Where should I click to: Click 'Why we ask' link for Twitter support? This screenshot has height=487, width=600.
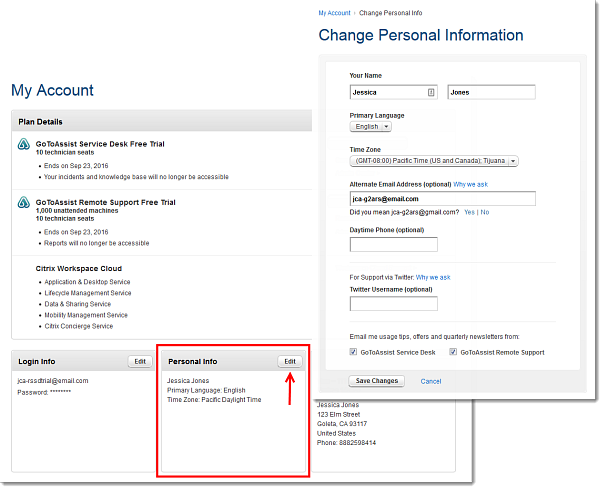(x=433, y=277)
